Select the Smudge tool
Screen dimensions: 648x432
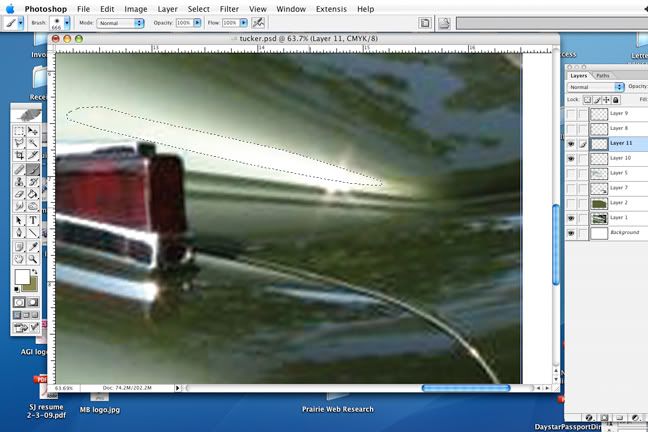tap(19, 206)
